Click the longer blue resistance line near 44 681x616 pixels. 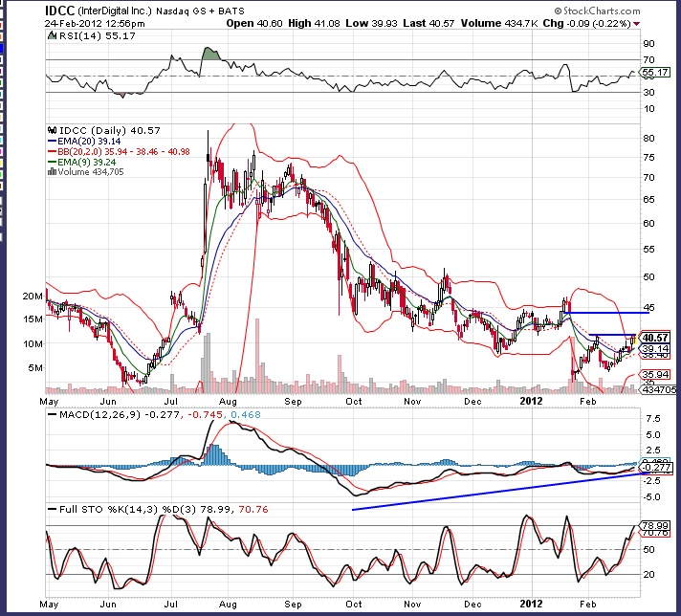click(x=607, y=313)
